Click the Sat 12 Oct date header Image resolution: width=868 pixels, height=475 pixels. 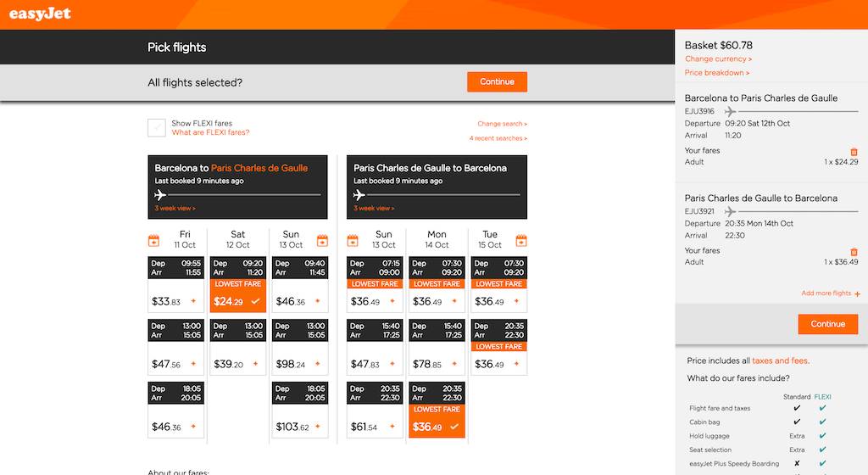pyautogui.click(x=238, y=240)
